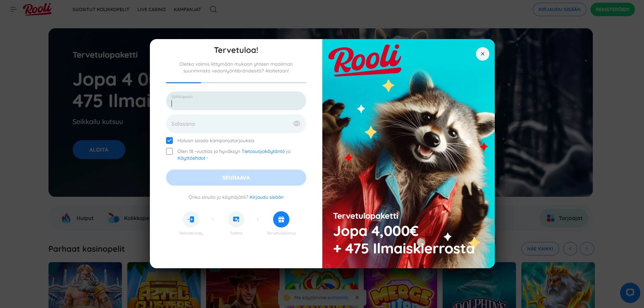The height and width of the screenshot is (308, 644).
Task: Open the Zeus game thumbnail
Action: [x=85, y=285]
